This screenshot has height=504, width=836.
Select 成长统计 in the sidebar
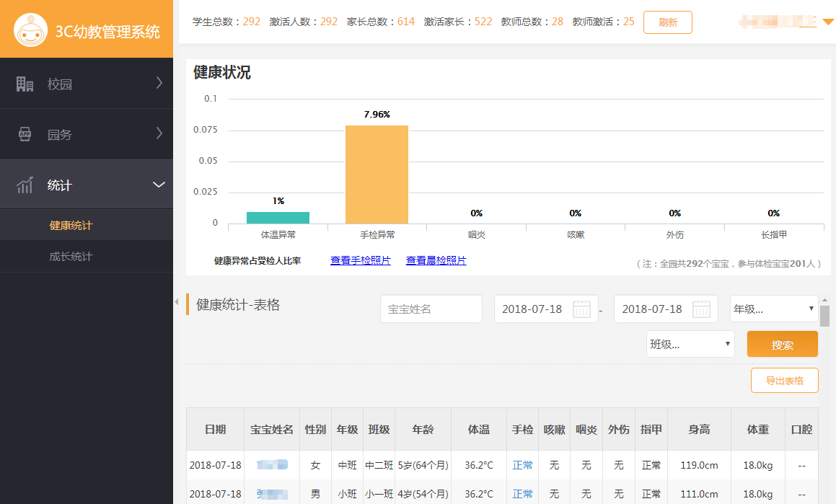[x=71, y=256]
